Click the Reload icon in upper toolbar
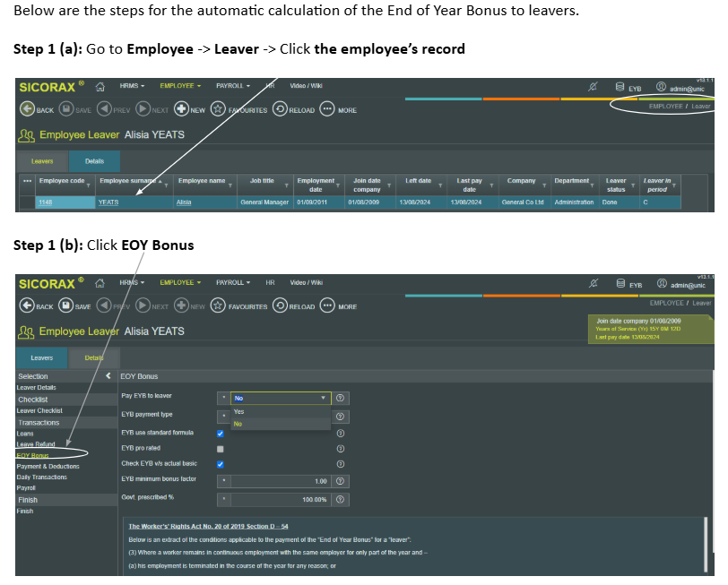 [280, 109]
